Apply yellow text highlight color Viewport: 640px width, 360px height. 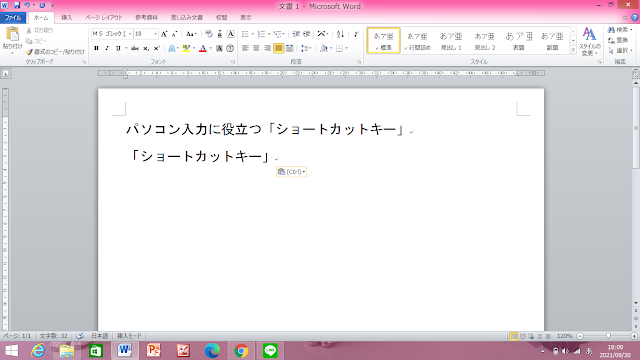187,48
